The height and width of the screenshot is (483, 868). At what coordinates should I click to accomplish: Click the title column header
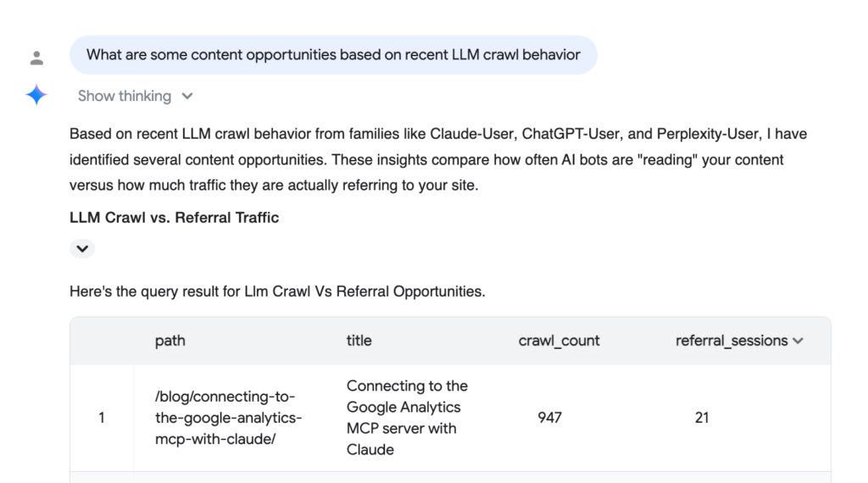[359, 341]
